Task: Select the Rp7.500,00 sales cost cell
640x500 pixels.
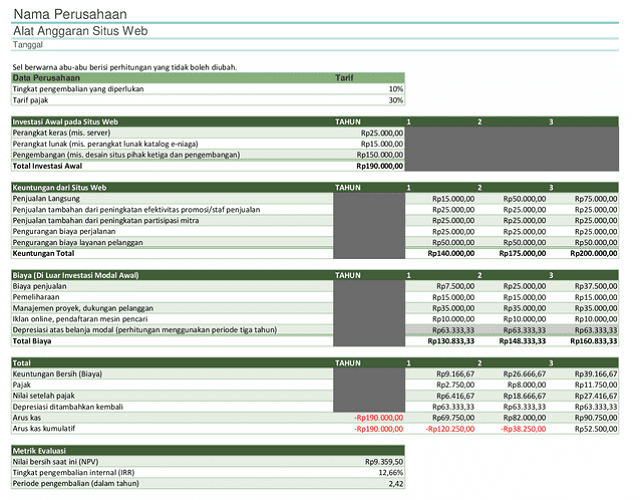Action: 455,287
